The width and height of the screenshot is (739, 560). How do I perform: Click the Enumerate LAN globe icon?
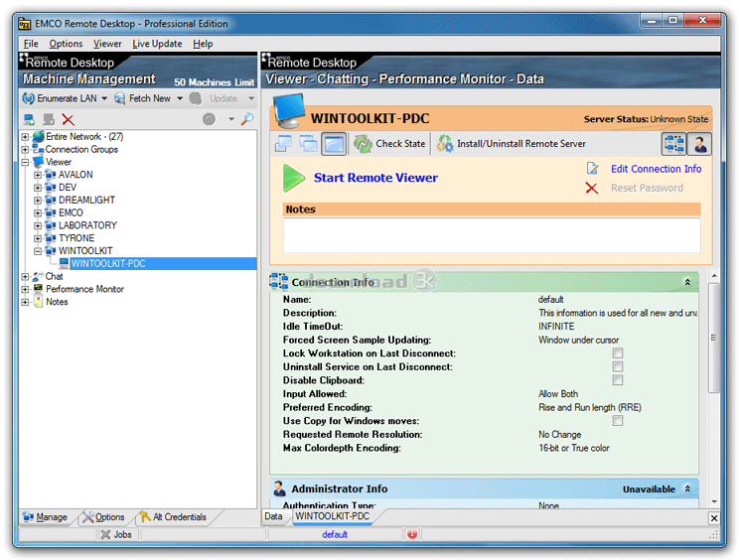pyautogui.click(x=28, y=98)
